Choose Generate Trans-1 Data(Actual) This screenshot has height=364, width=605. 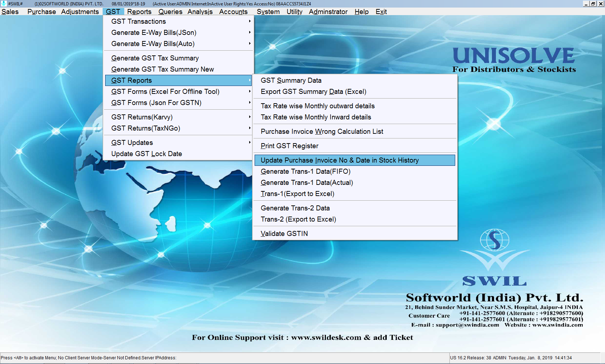click(x=355, y=183)
